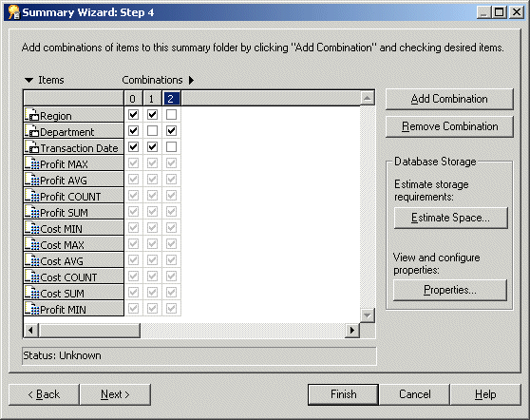Click the horizontal scrollbar right arrow
The height and width of the screenshot is (420, 530).
pos(352,330)
